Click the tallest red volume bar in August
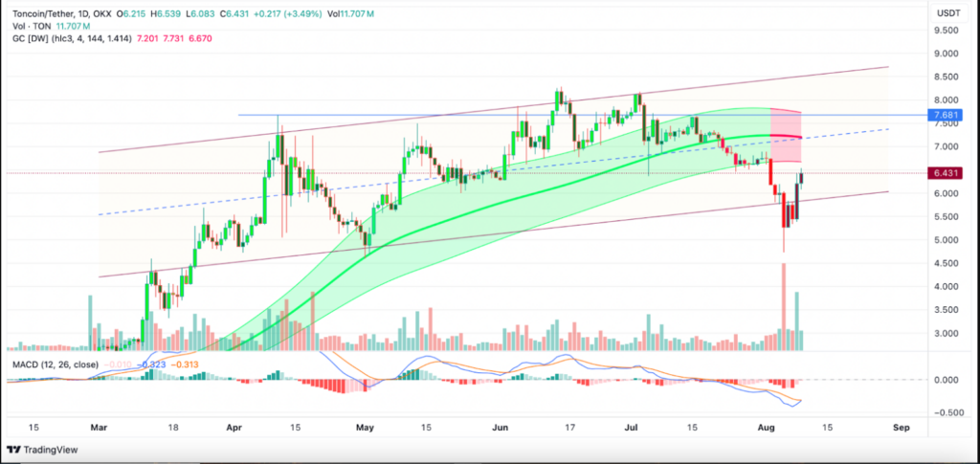Viewport: 980px width, 464px height. click(x=784, y=307)
